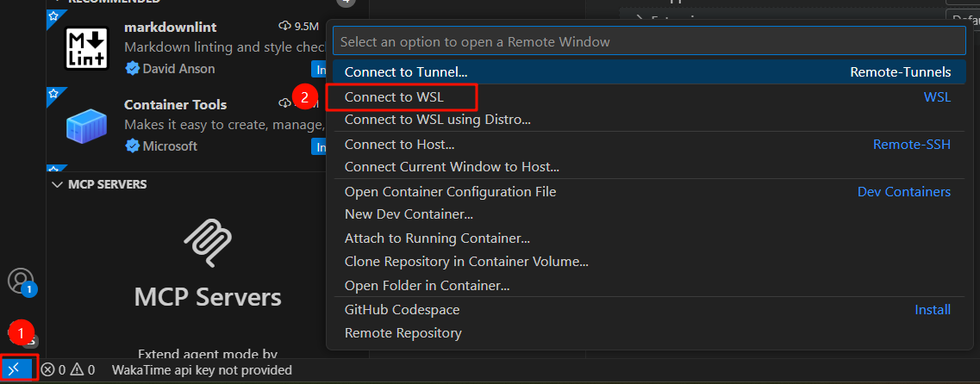
Task: Click the markdownlint extension icon
Action: (86, 48)
